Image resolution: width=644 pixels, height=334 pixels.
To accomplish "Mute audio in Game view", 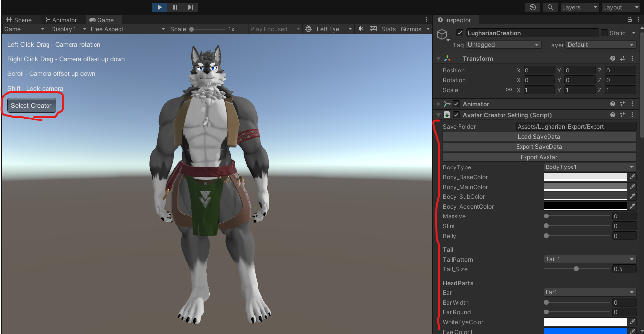I will tap(361, 29).
